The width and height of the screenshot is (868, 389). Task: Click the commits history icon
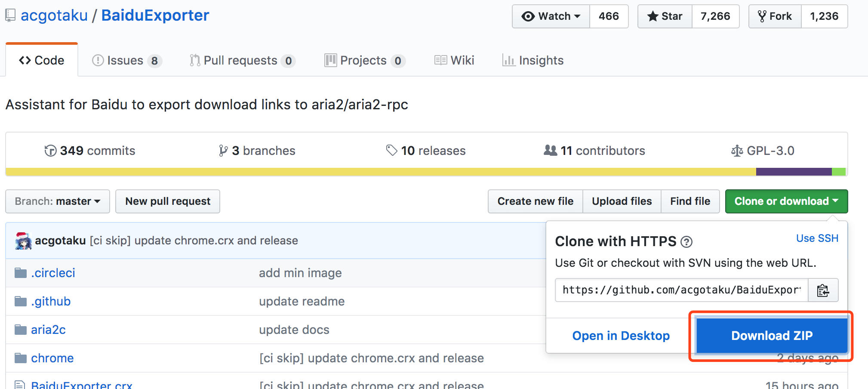pos(50,151)
